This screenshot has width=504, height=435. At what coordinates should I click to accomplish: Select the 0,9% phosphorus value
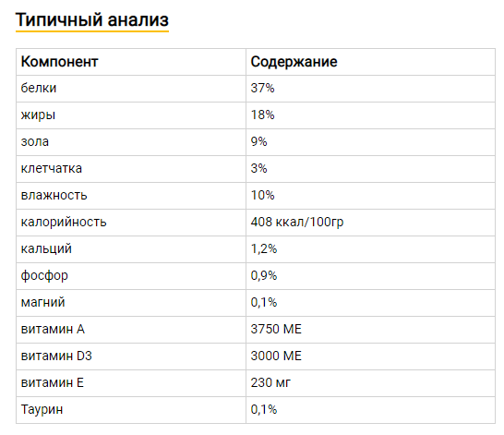264,275
